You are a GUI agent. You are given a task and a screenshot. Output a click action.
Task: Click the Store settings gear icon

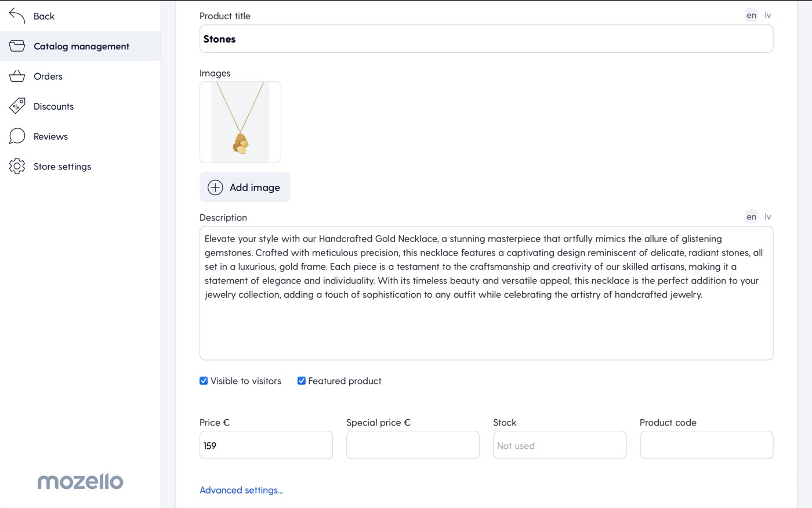click(x=17, y=167)
